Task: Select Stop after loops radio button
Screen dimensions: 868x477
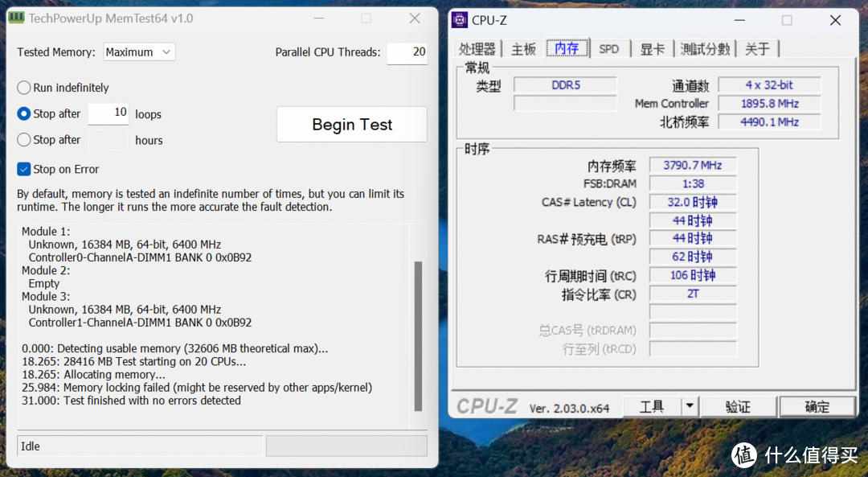Action: pos(24,113)
